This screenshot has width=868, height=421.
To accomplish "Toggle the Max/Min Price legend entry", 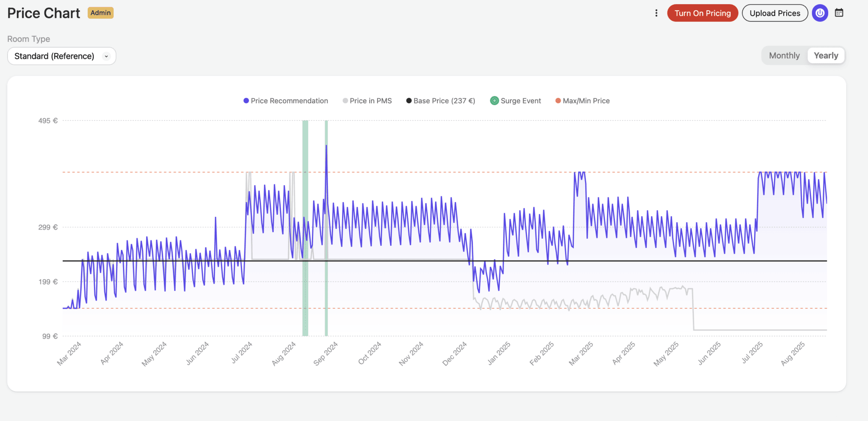I will coord(582,101).
